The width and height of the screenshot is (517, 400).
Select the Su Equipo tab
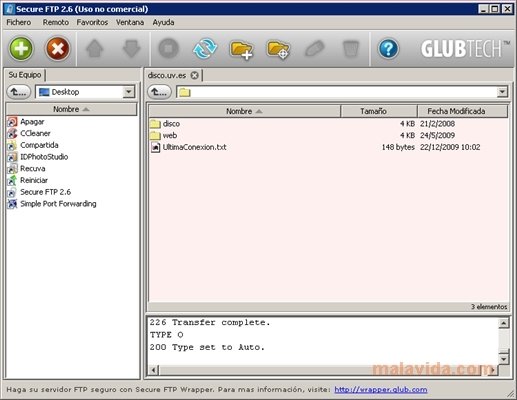[x=25, y=75]
